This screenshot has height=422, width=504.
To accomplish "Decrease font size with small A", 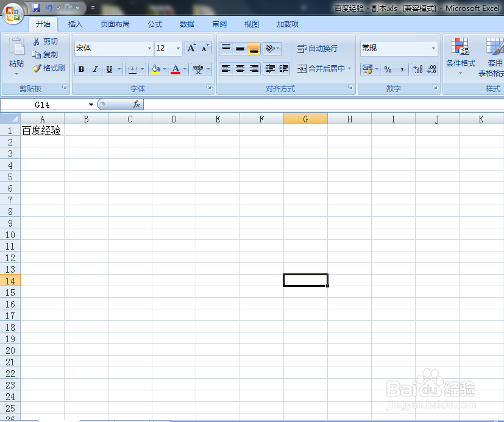I will click(205, 48).
